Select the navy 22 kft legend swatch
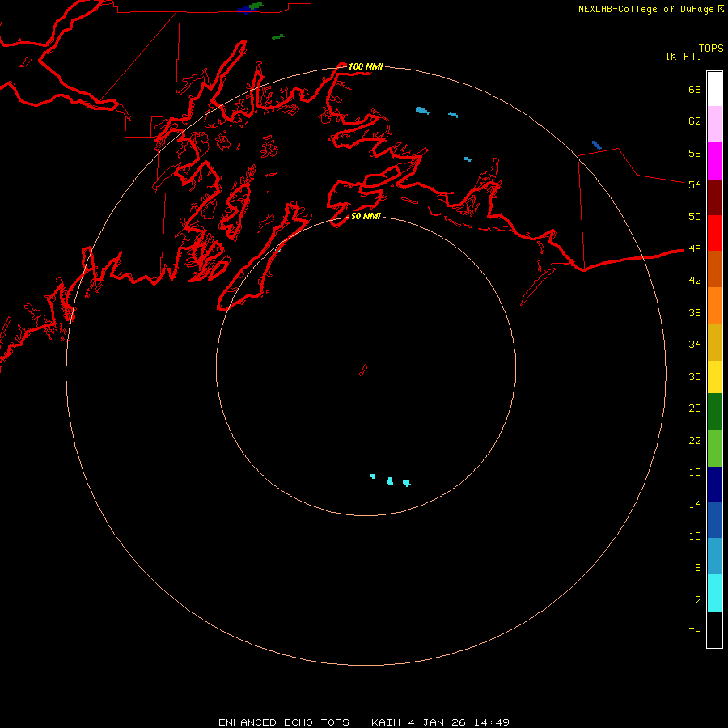 point(714,485)
